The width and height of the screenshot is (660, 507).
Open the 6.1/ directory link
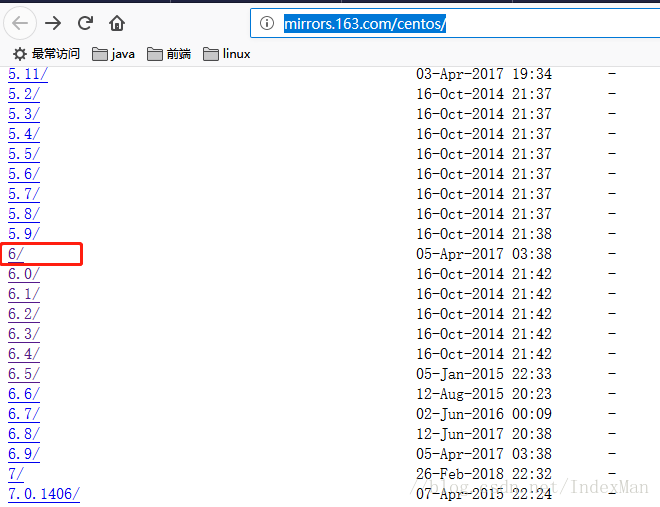pyautogui.click(x=24, y=294)
